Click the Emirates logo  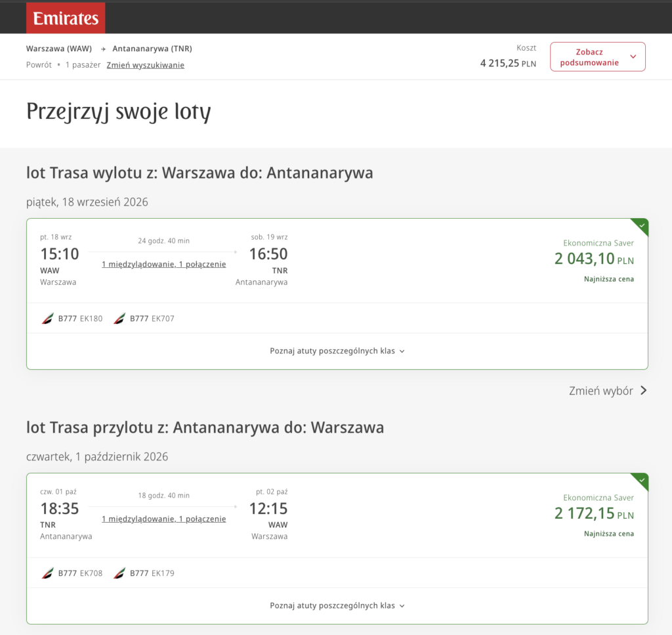[66, 18]
